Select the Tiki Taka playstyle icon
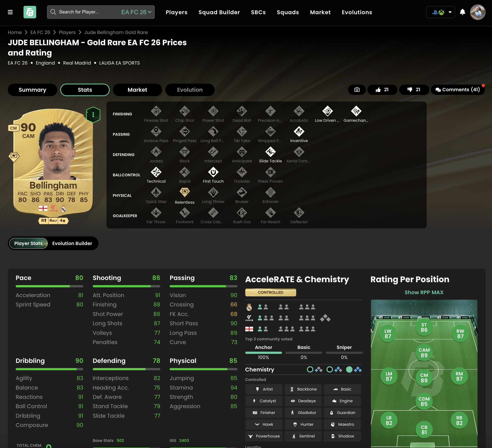This screenshot has height=448, width=492. [242, 132]
